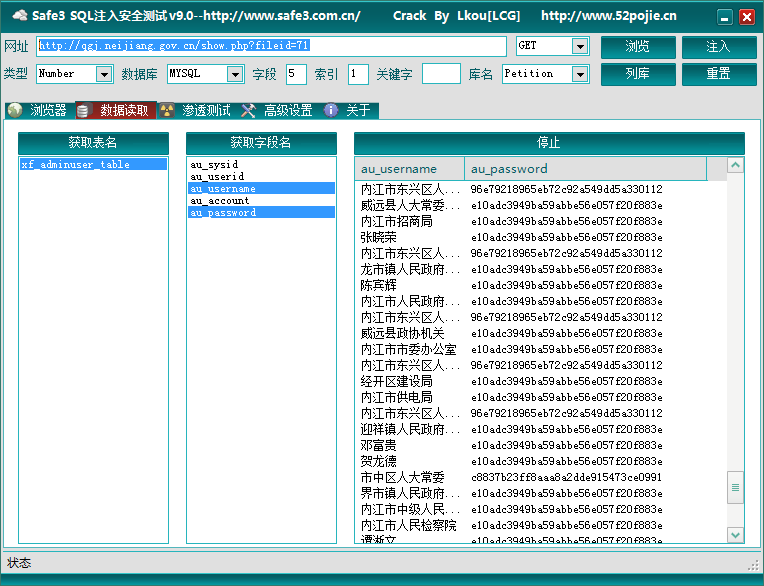The height and width of the screenshot is (586, 764).
Task: Switch to the 数据读取 tab
Action: pyautogui.click(x=116, y=111)
